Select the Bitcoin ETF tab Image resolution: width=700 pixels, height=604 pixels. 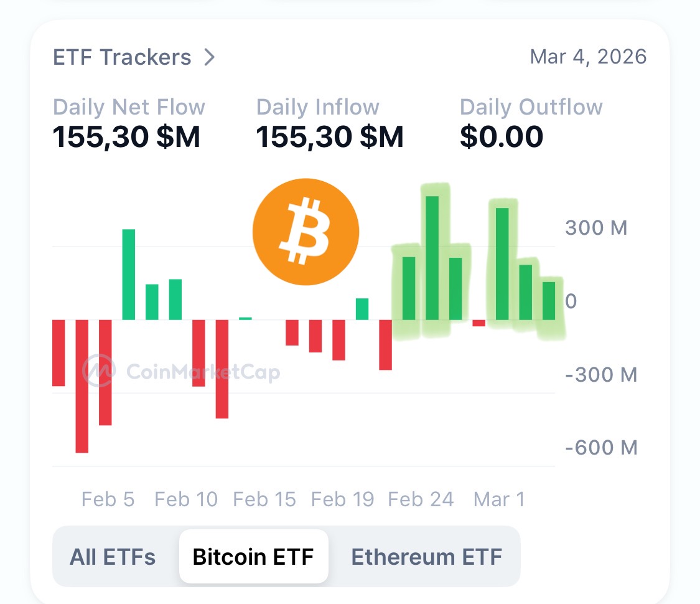click(x=253, y=557)
